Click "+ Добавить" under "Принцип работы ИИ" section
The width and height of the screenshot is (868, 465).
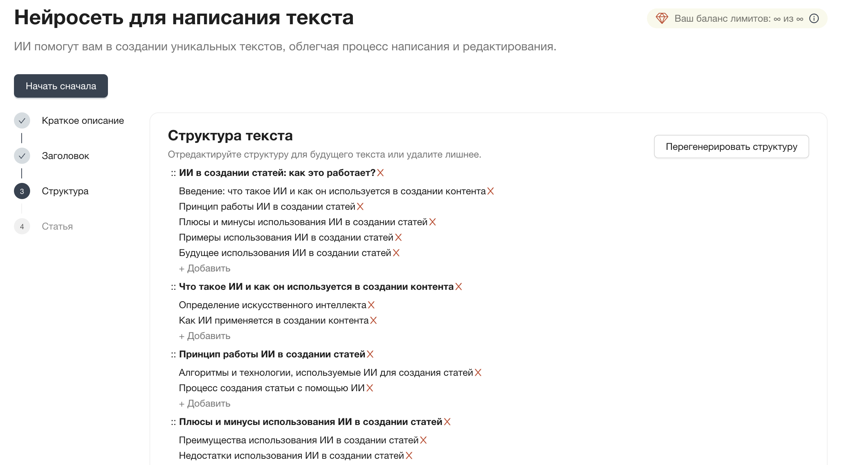[x=204, y=403]
